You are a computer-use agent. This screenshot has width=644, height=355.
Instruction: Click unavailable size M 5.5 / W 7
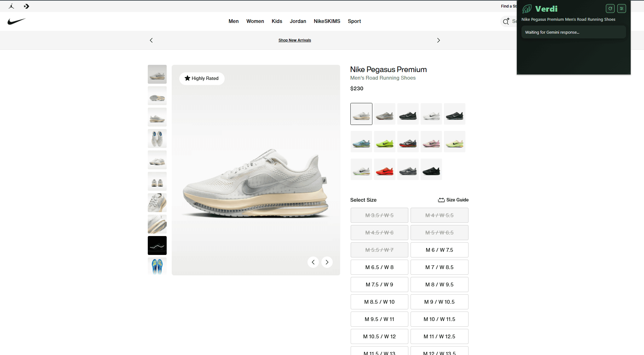coord(379,250)
